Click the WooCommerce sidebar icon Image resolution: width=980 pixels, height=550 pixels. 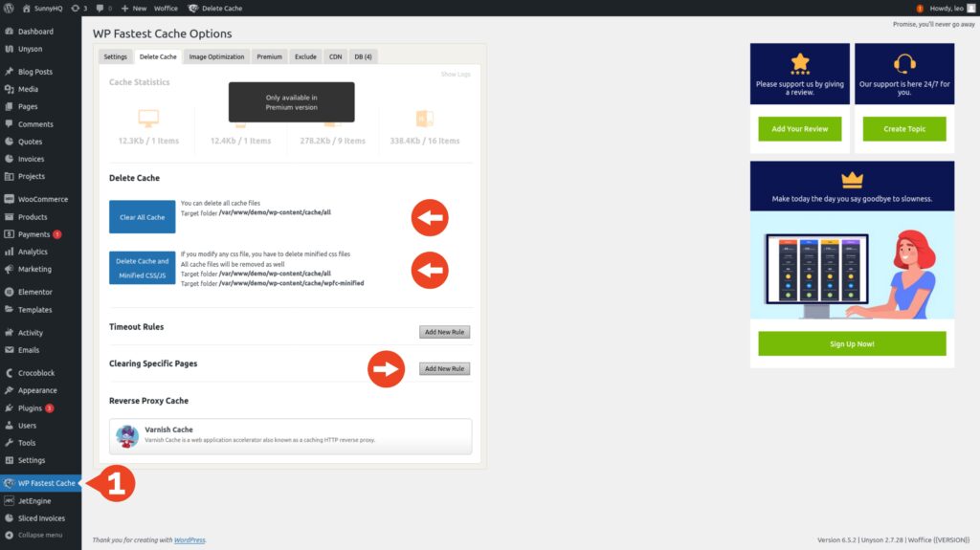tap(9, 199)
